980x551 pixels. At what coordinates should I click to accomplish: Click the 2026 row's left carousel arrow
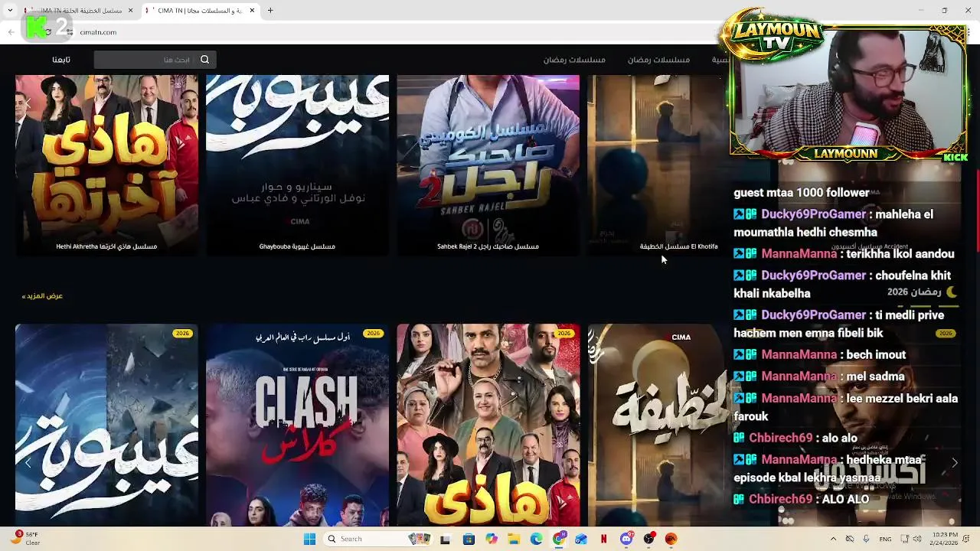(28, 462)
